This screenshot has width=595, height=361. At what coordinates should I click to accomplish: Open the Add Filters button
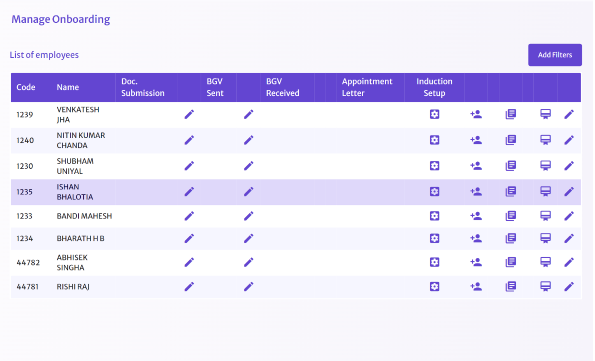click(x=555, y=55)
